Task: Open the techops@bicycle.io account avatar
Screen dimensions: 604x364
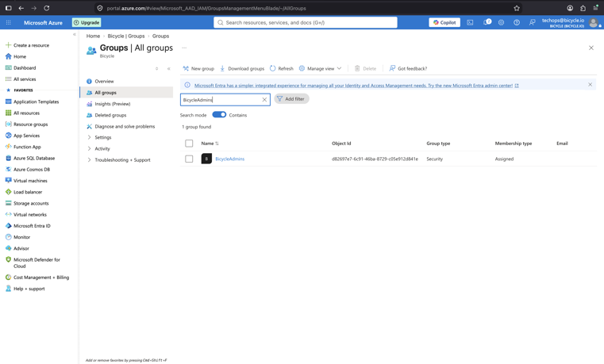Action: (x=594, y=23)
